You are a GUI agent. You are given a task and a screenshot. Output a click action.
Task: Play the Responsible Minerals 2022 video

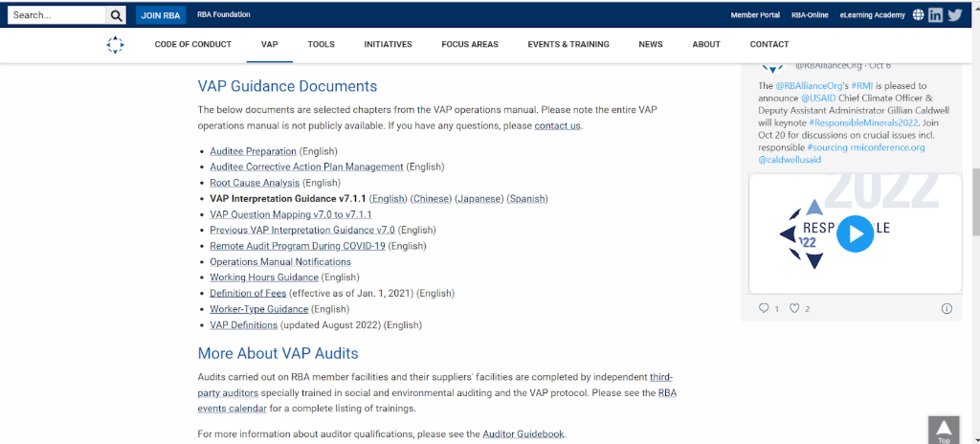tap(855, 233)
